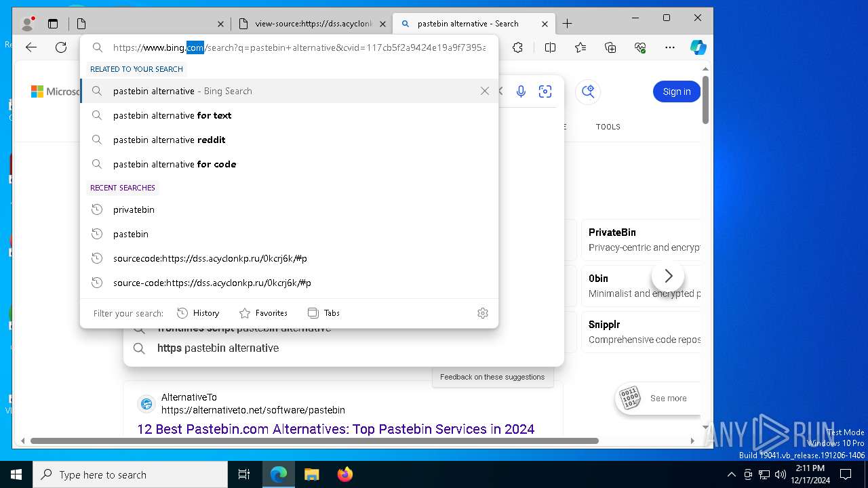The width and height of the screenshot is (868, 488).
Task: Click Feedback on these suggestions
Action: [492, 377]
